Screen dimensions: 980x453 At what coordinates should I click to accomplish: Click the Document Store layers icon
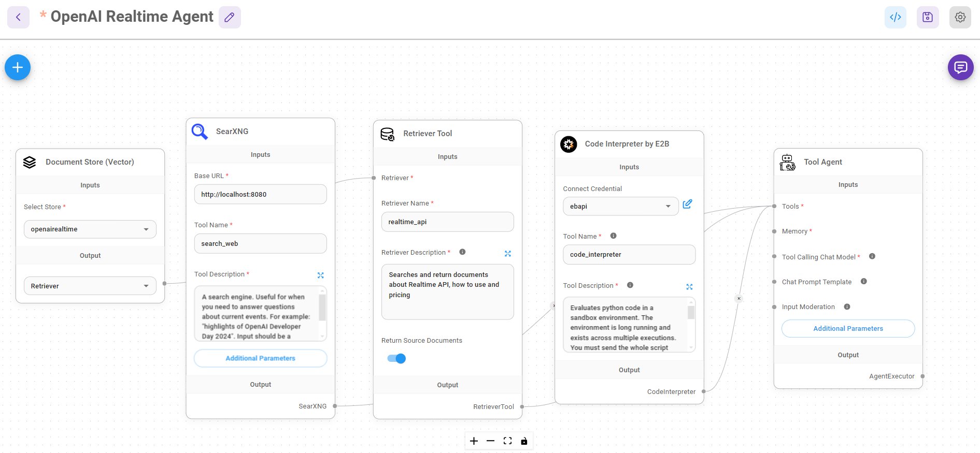pyautogui.click(x=30, y=162)
